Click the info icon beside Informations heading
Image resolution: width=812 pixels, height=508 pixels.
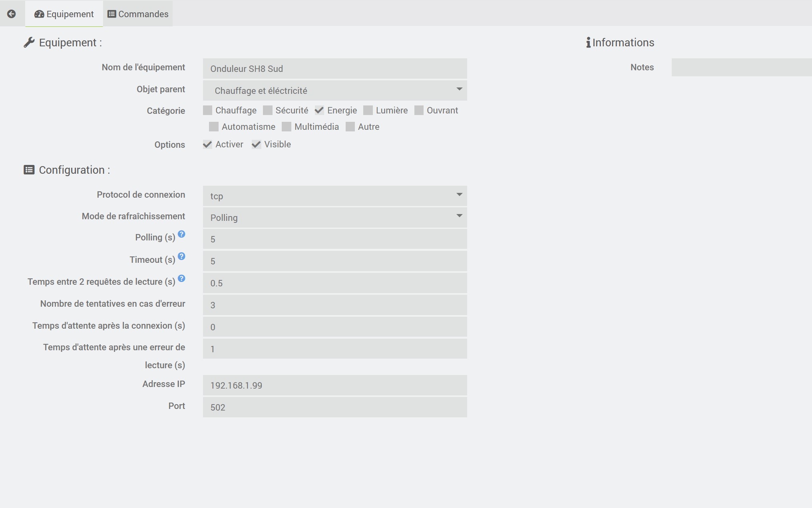point(588,42)
